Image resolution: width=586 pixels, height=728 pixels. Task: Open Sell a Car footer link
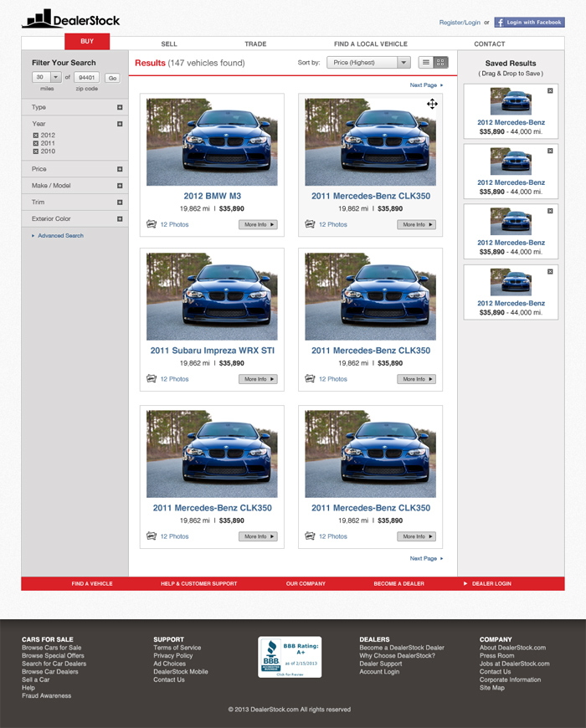pos(36,679)
